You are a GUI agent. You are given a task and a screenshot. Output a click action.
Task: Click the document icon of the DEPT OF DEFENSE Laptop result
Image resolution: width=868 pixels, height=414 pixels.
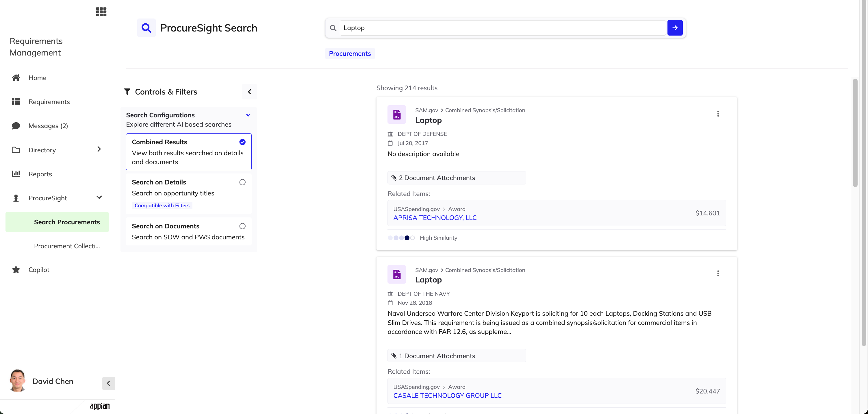(397, 114)
